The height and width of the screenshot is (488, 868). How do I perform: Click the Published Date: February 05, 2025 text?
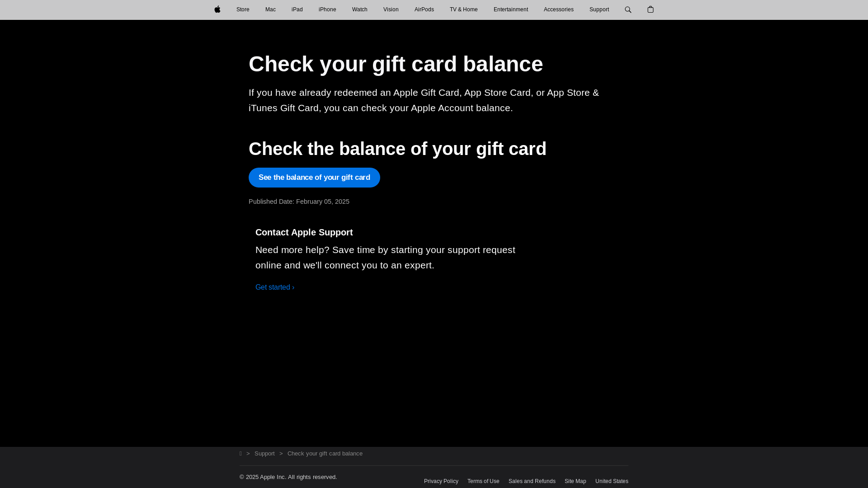coord(299,202)
